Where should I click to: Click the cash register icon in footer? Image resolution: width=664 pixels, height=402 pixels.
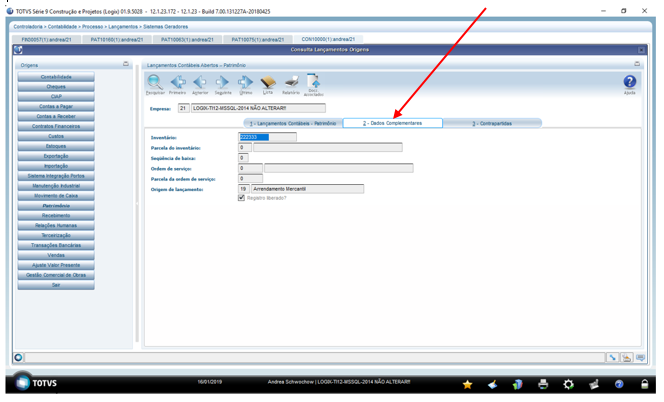[594, 384]
